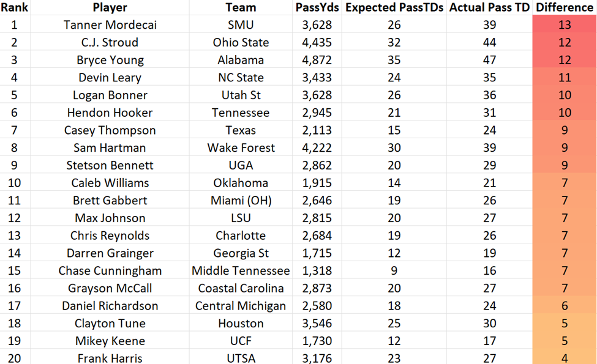Select Sam Hartman's name cell
The width and height of the screenshot is (597, 364).
(x=110, y=148)
